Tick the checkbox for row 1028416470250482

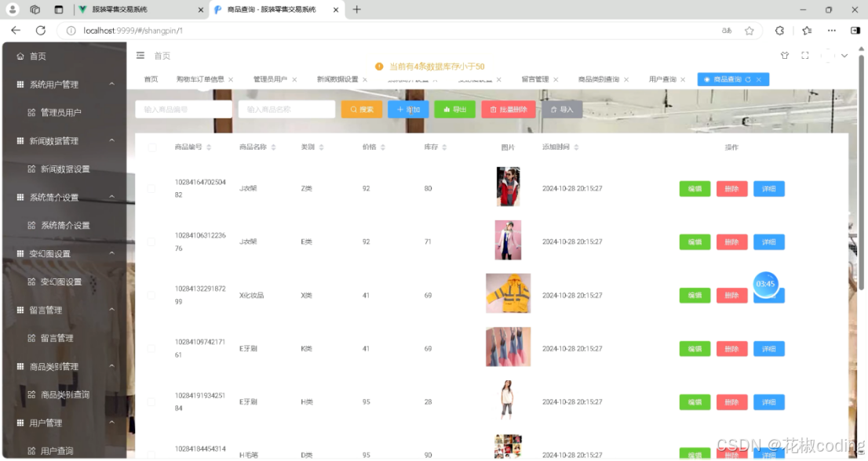click(x=151, y=188)
